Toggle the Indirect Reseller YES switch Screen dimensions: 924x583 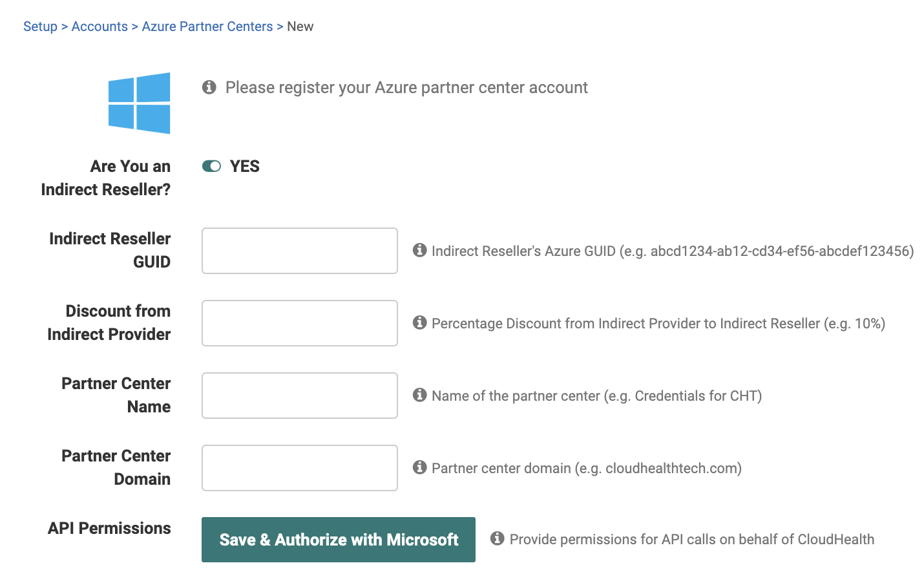click(x=211, y=166)
